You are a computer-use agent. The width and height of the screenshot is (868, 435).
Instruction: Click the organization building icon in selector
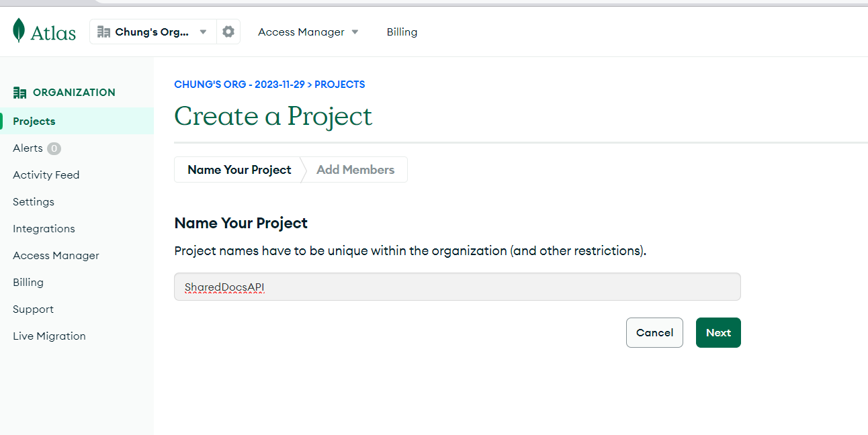pyautogui.click(x=103, y=32)
